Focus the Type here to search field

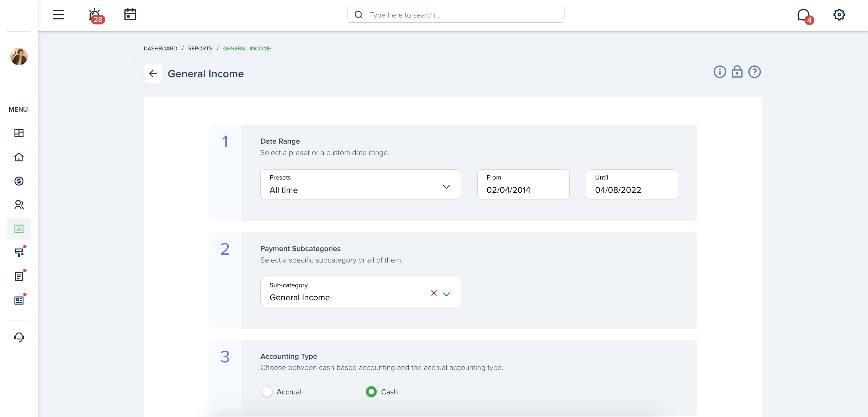pyautogui.click(x=456, y=15)
